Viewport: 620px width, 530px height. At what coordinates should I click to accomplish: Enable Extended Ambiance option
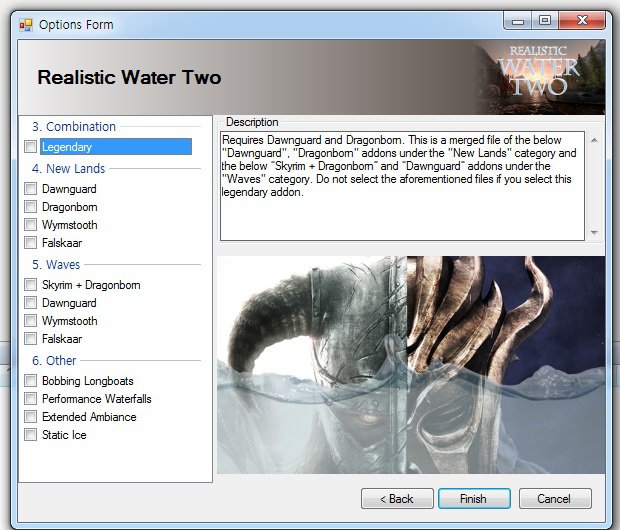pos(31,417)
